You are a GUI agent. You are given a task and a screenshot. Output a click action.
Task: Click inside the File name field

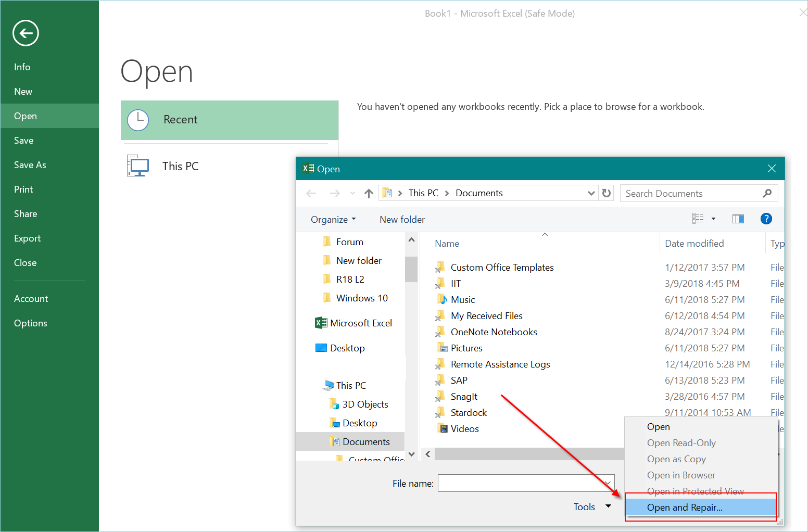[521, 483]
